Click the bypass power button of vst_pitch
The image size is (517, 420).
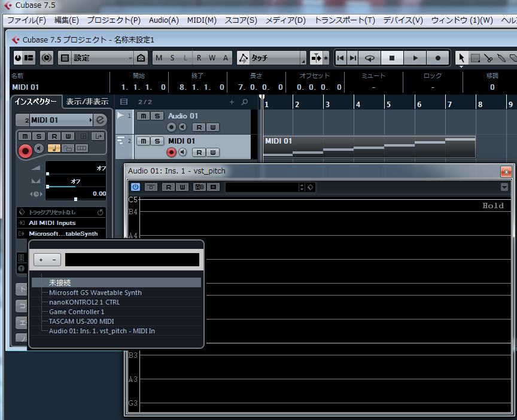click(135, 187)
